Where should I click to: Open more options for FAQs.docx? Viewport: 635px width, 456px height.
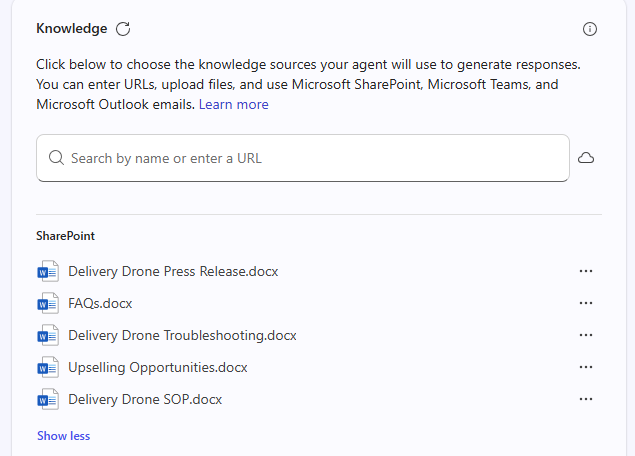coord(586,303)
